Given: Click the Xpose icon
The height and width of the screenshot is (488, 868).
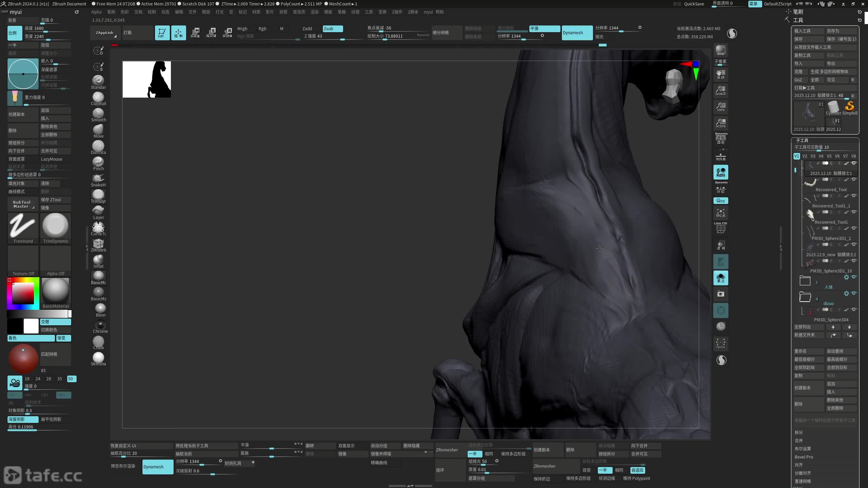Looking at the screenshot, I should (721, 343).
